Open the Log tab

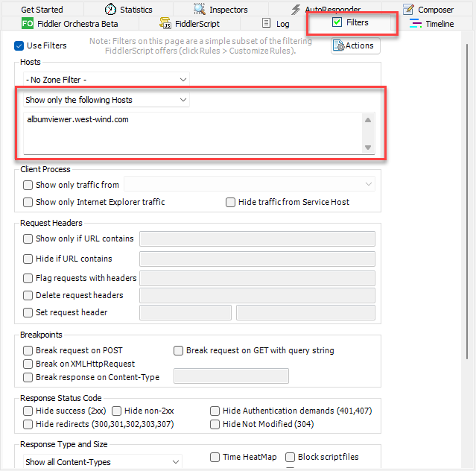coord(276,24)
